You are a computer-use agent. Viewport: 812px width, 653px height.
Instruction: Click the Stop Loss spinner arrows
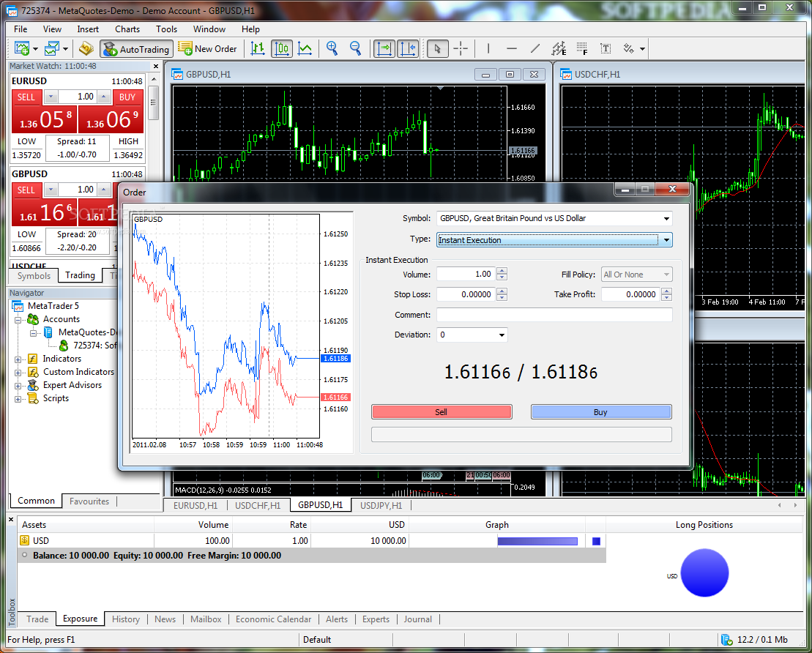coord(502,294)
